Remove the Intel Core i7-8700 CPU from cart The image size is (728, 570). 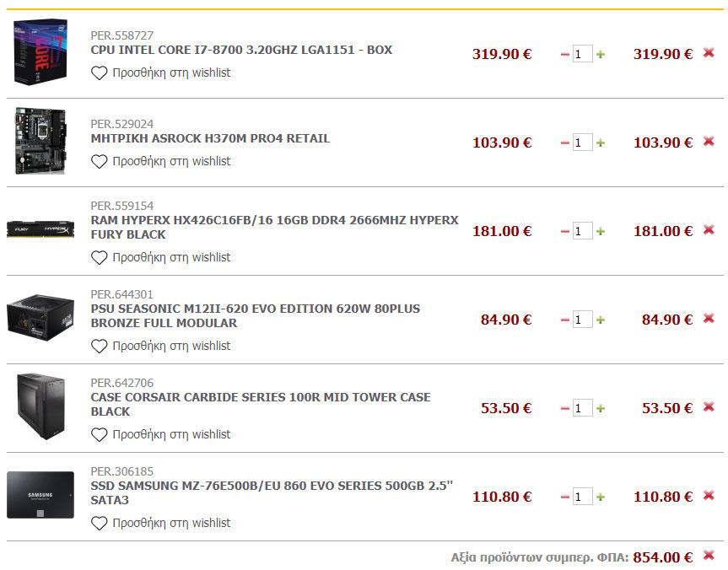point(709,53)
